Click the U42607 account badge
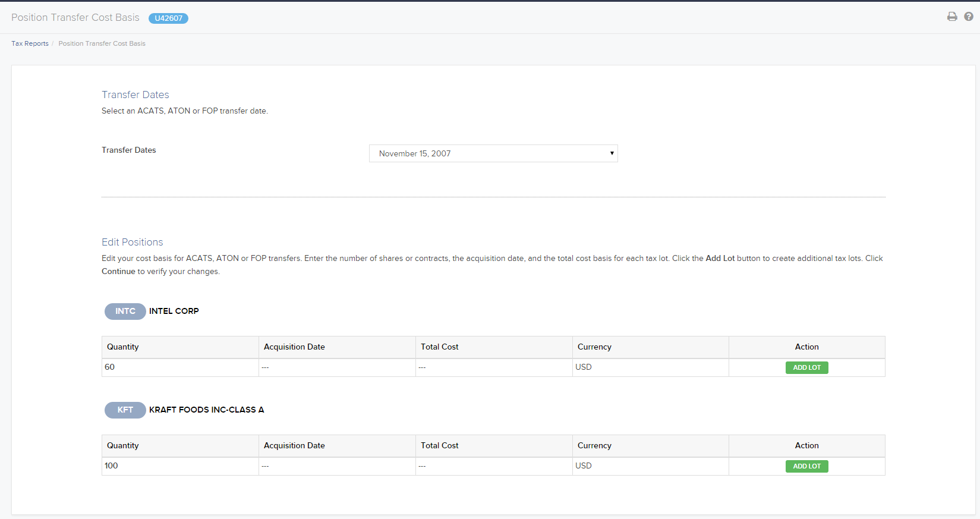Screen dimensions: 980x519 [x=168, y=18]
